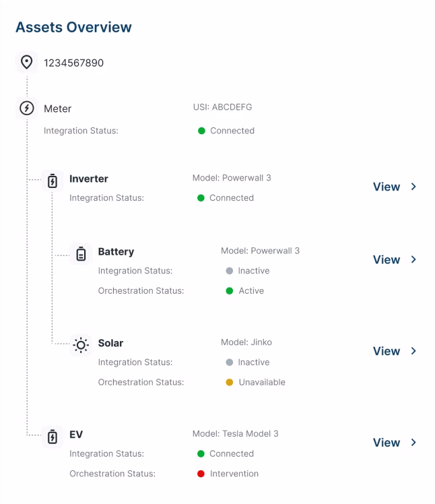Expand Solar row using its chevron arrow
Image resolution: width=435 pixels, height=504 pixels.
pos(414,351)
